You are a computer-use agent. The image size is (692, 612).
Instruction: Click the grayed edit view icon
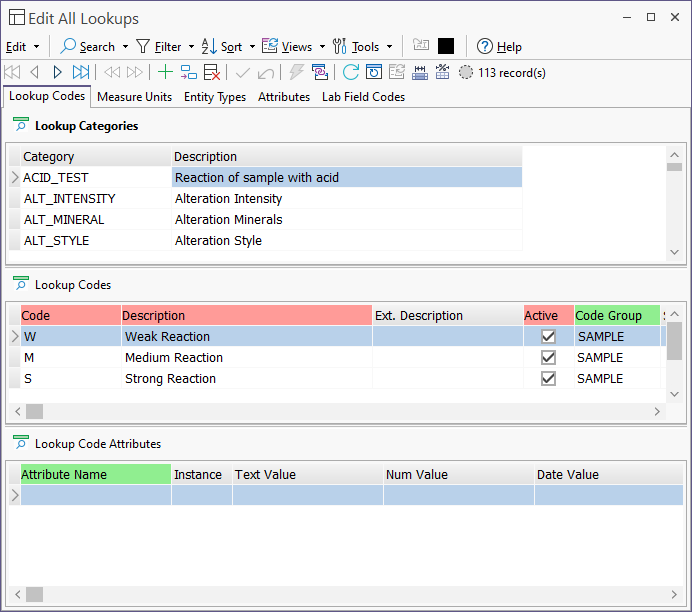397,72
